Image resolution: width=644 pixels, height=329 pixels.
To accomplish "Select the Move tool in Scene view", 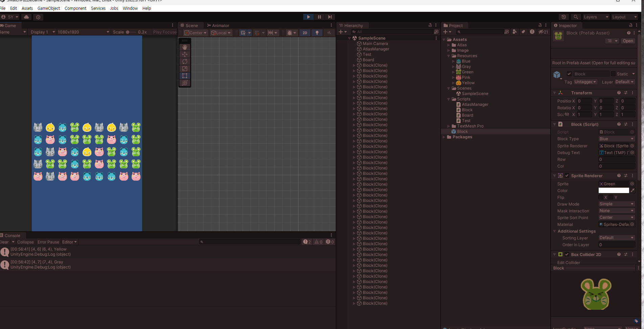I will [185, 54].
